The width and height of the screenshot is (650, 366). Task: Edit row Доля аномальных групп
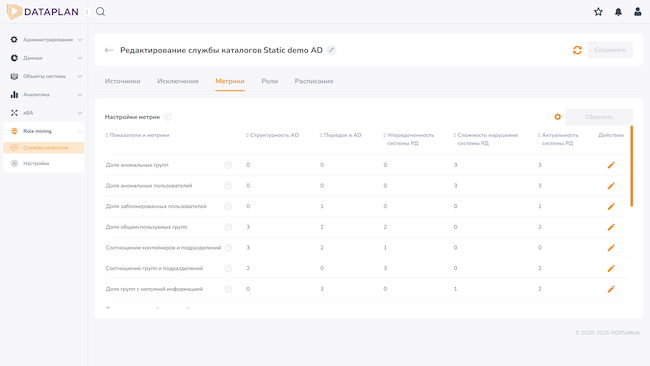[x=611, y=165]
